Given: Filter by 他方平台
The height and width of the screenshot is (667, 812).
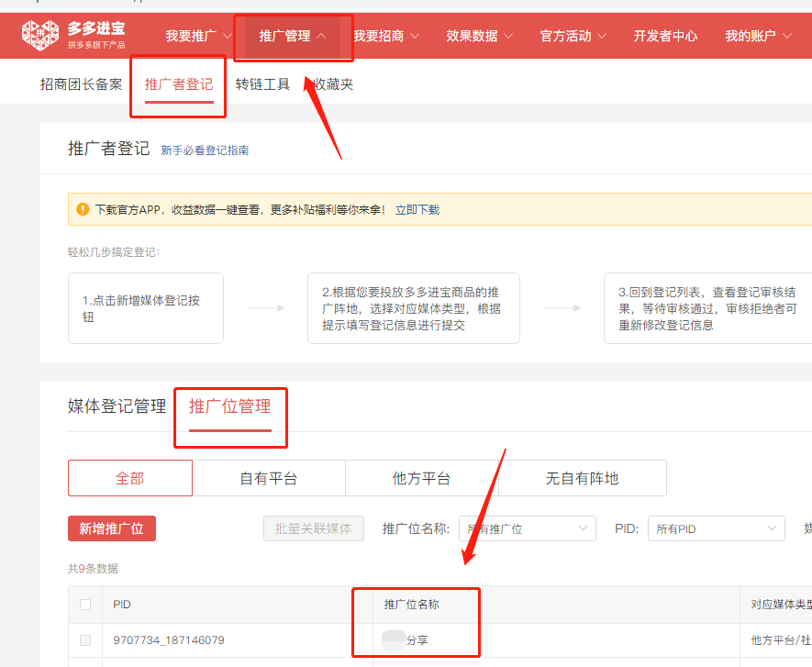Looking at the screenshot, I should (x=421, y=478).
